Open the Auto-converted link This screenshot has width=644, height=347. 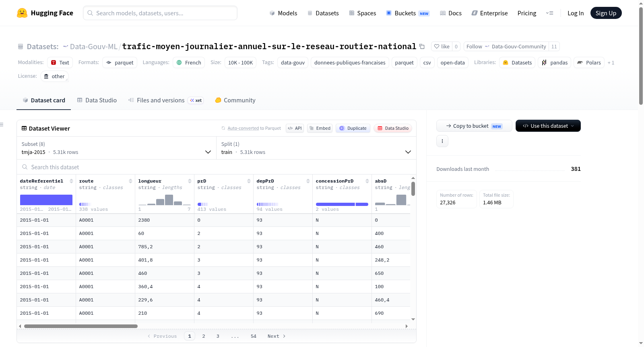tap(243, 128)
